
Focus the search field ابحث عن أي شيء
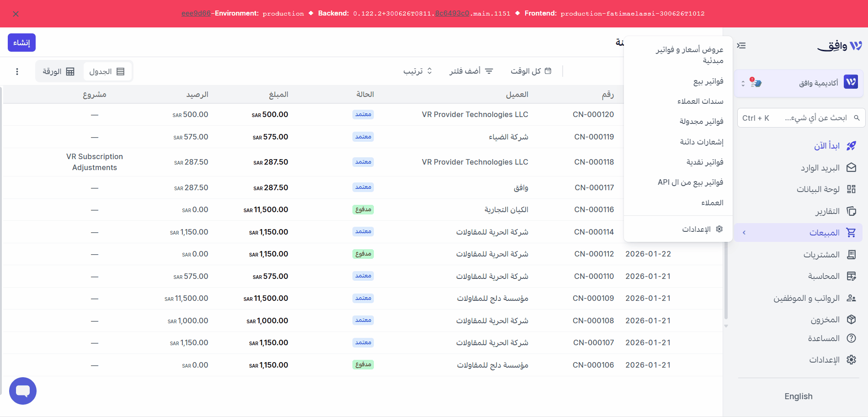pos(801,118)
